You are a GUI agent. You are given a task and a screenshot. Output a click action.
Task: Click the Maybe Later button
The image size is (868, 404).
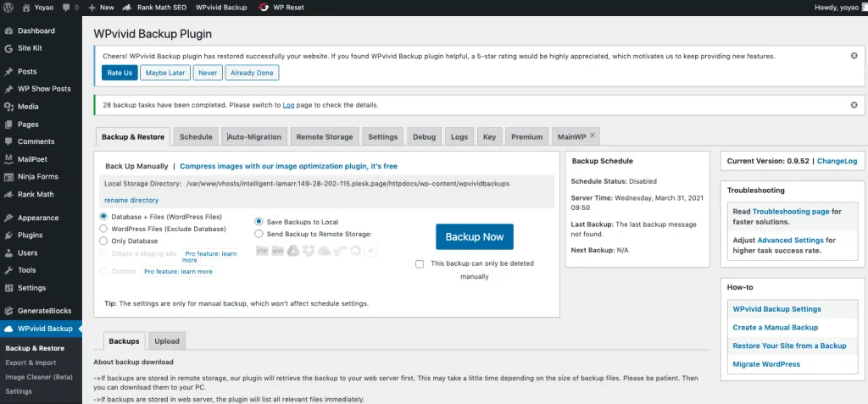(165, 73)
